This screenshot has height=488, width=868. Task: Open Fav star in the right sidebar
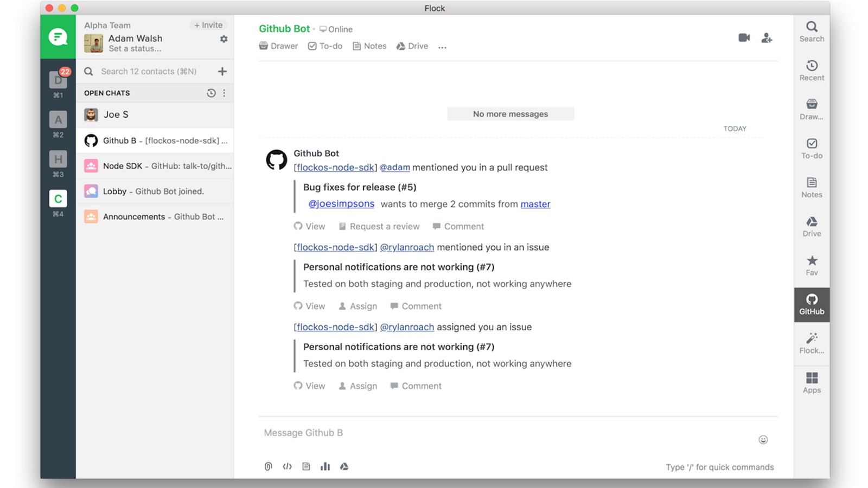812,266
